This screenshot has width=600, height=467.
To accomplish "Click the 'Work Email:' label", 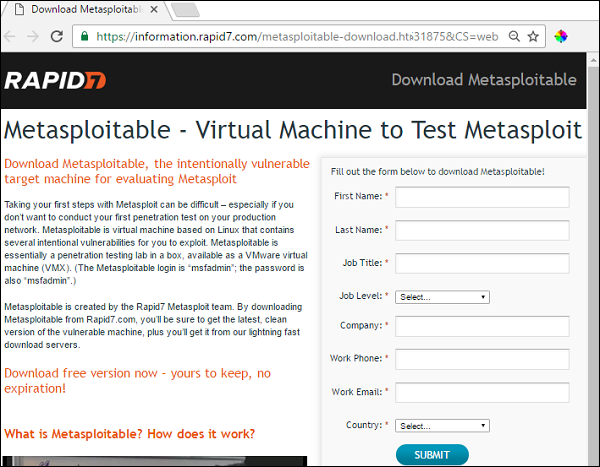I will [x=357, y=392].
